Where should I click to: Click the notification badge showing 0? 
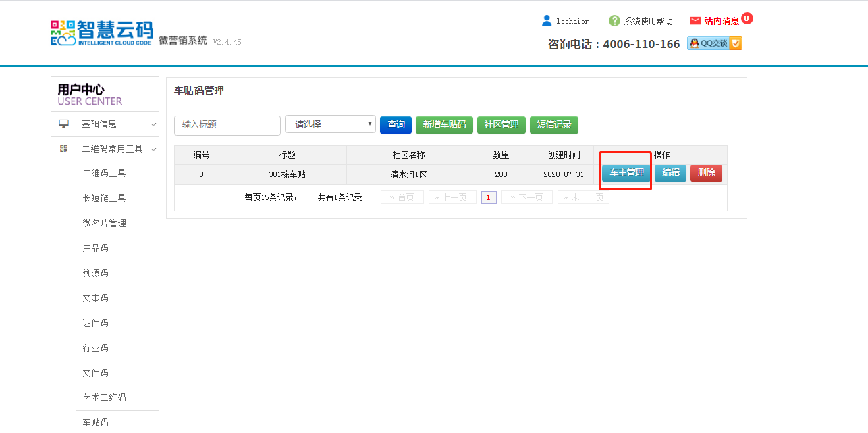(x=747, y=18)
